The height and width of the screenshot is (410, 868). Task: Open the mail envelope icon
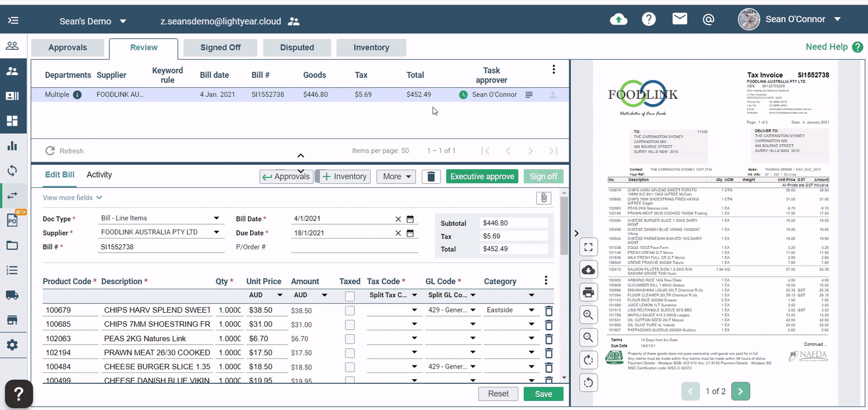pos(679,19)
